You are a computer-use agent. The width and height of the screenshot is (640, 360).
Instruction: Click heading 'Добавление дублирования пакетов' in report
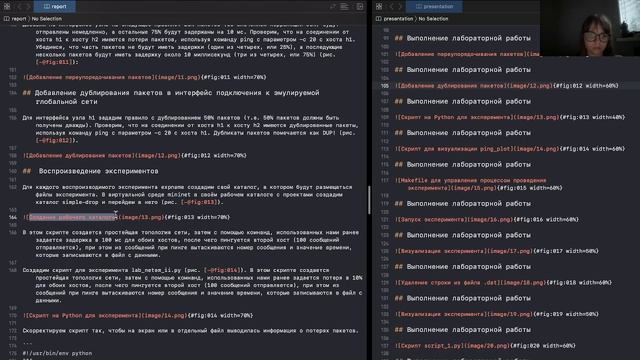point(171,97)
